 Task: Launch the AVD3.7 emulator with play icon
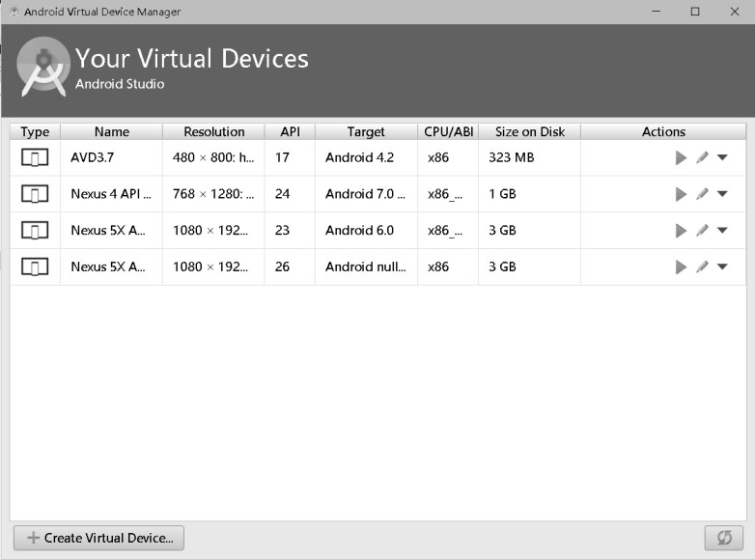click(x=681, y=158)
